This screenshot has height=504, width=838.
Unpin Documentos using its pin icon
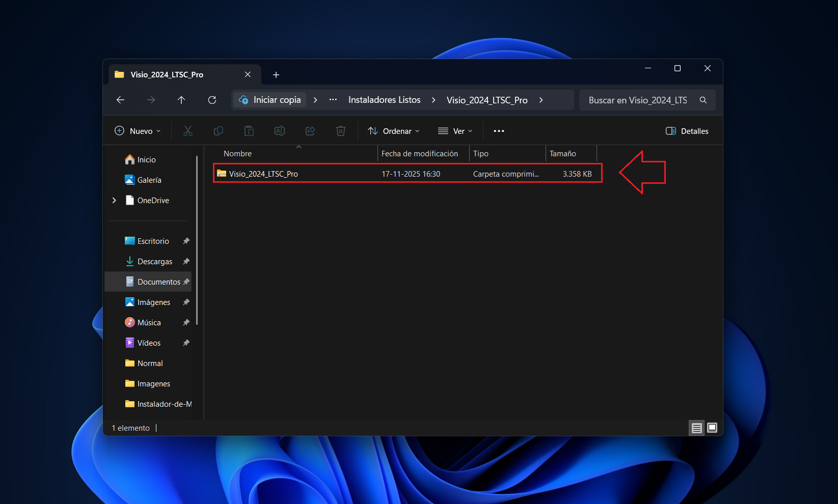click(x=186, y=282)
